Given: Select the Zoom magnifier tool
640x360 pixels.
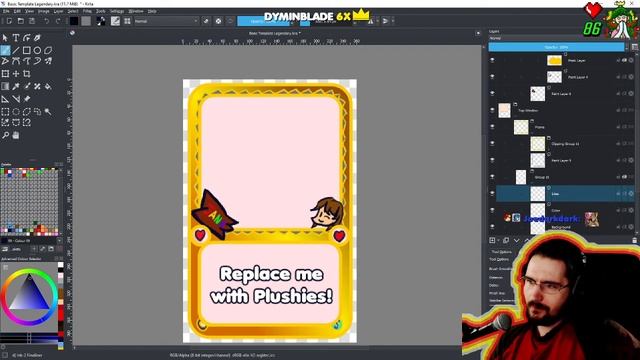Looking at the screenshot, I should tap(5, 135).
